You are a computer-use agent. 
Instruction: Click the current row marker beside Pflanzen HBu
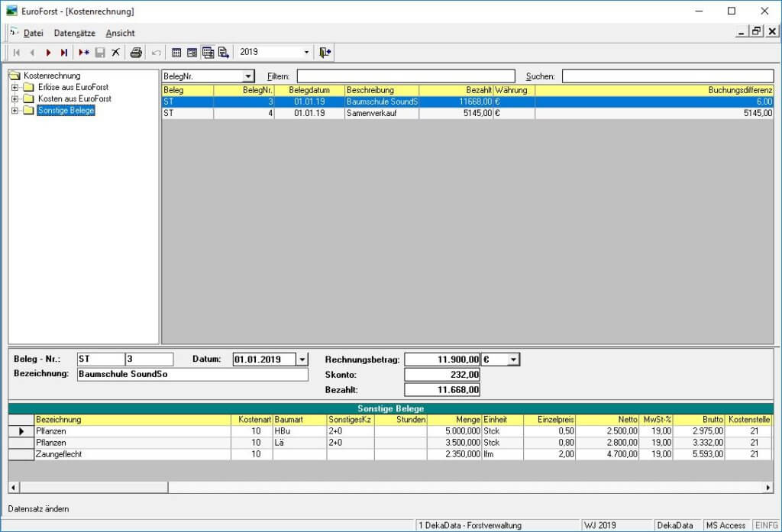[x=21, y=431]
